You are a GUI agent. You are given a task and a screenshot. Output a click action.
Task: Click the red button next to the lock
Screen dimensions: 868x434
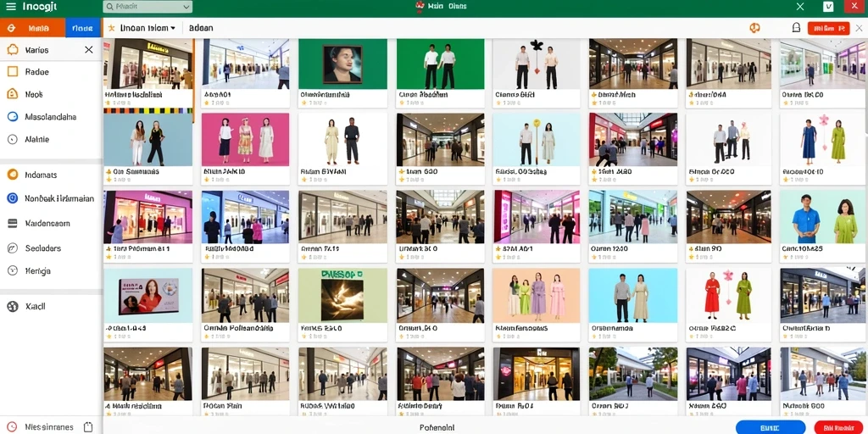[828, 28]
